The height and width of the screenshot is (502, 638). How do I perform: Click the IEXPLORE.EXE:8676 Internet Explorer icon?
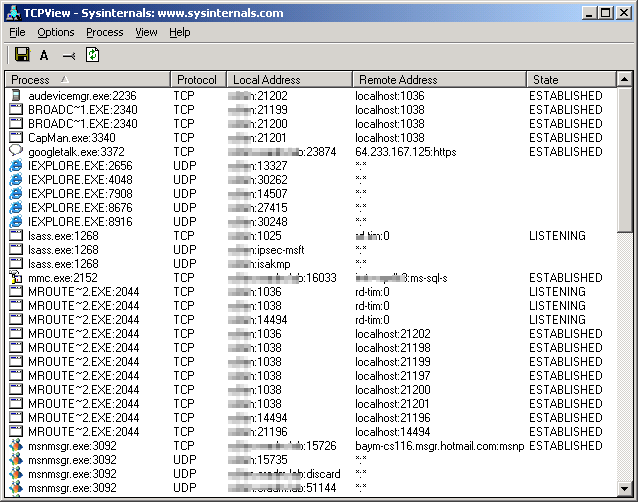pyautogui.click(x=16, y=207)
